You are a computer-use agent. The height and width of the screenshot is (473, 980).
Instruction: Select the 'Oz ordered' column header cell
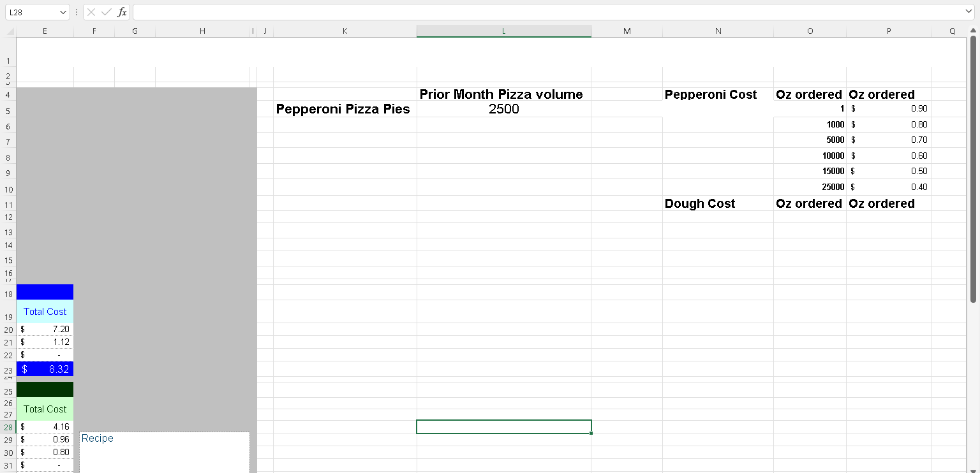(809, 94)
